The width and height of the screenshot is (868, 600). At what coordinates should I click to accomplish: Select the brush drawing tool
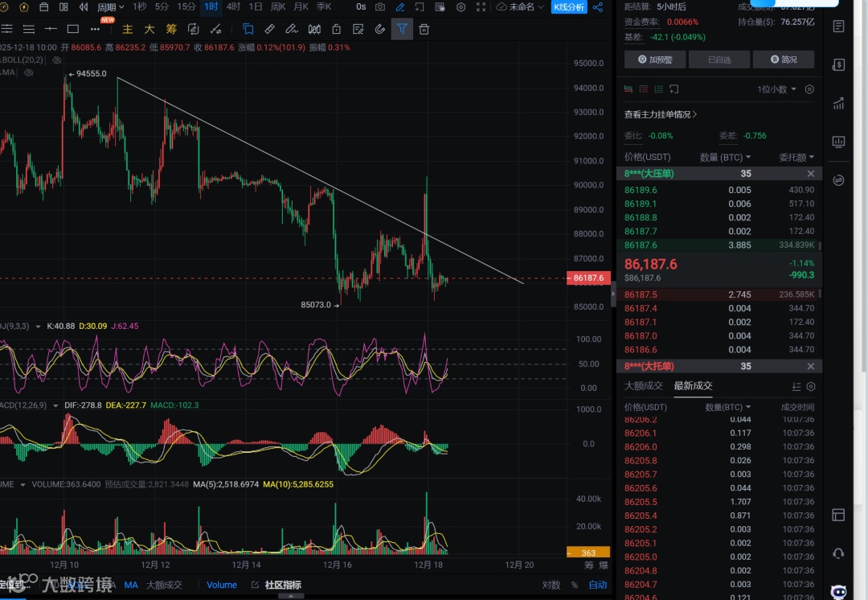[x=292, y=29]
